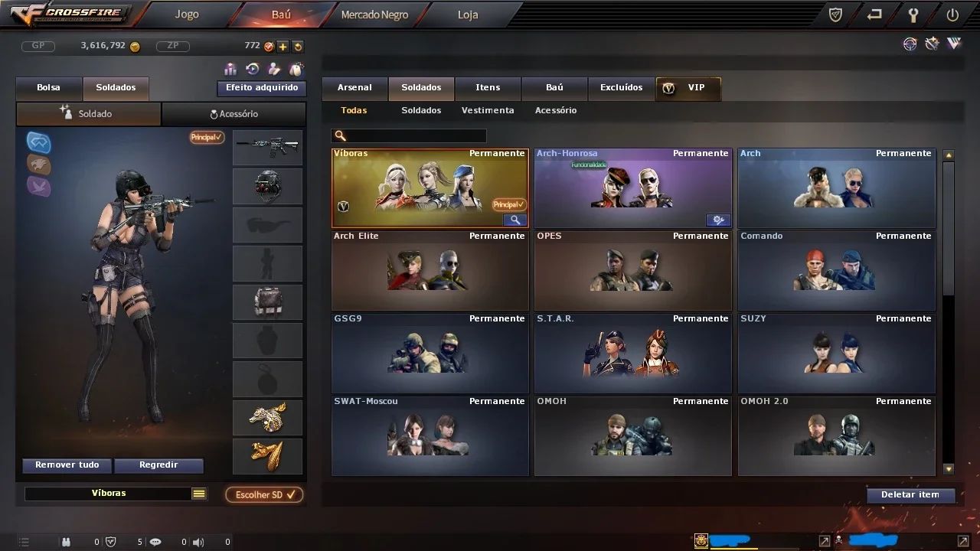The image size is (980, 551).
Task: Open the Loja menu
Action: [468, 15]
